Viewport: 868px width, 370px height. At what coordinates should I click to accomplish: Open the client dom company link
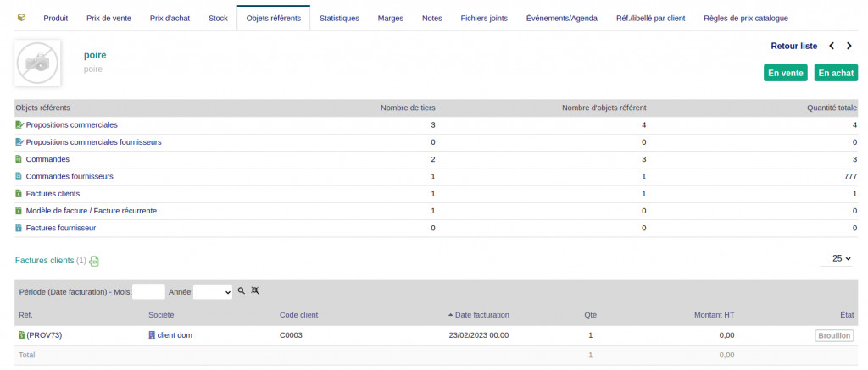tap(175, 335)
